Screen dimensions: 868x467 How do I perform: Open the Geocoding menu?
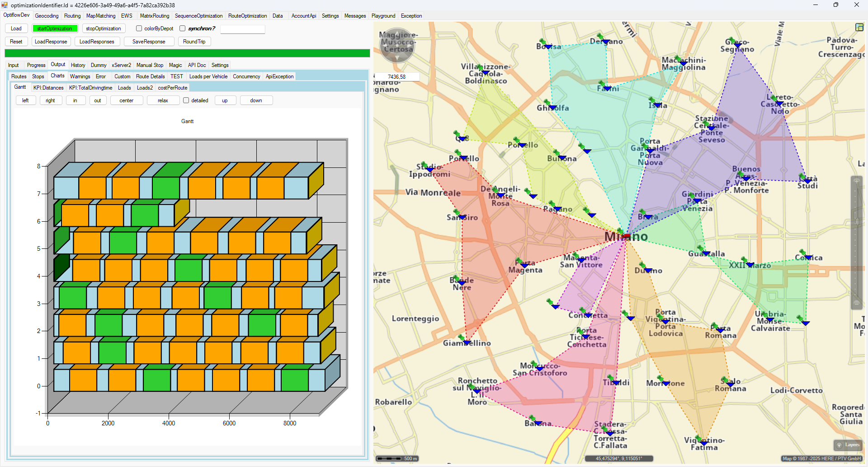[x=47, y=16]
